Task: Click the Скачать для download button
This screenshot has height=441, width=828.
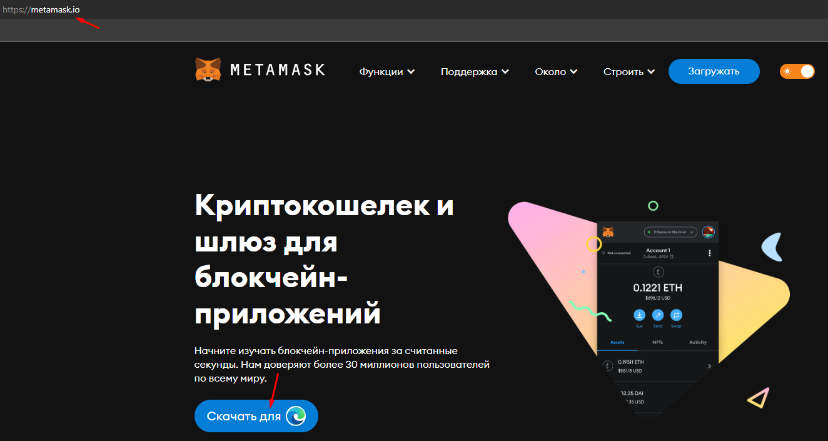Action: pyautogui.click(x=256, y=416)
